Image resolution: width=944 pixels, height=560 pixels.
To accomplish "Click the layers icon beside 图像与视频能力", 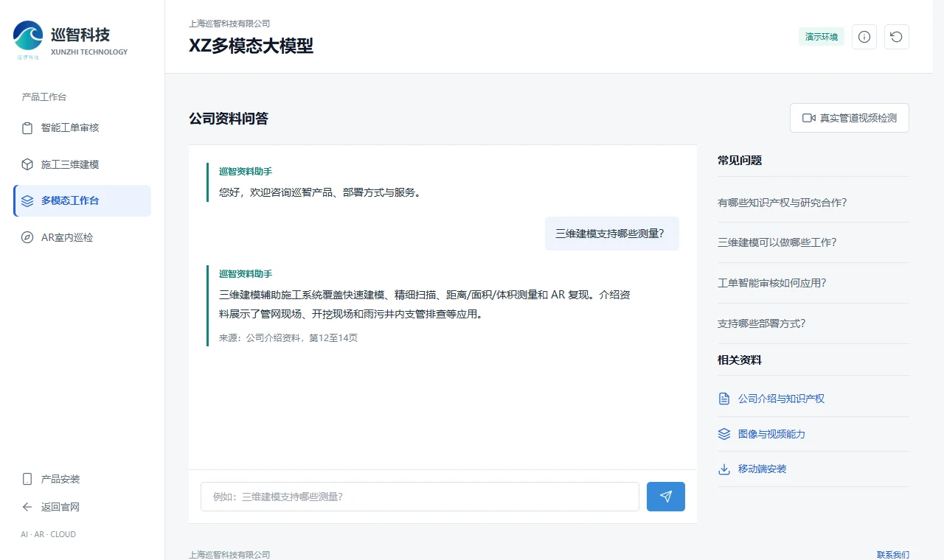I will 724,434.
